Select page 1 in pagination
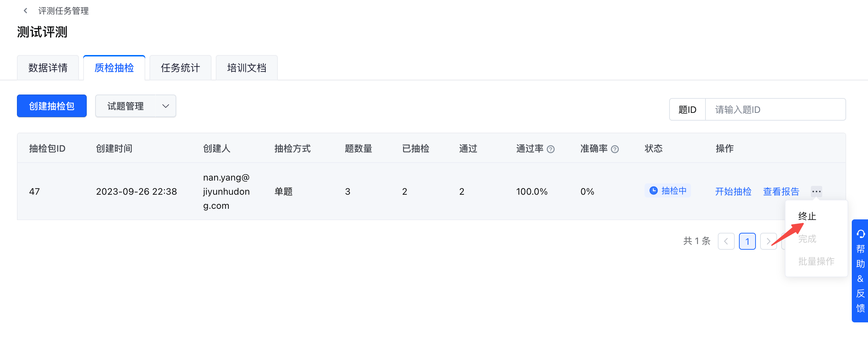The width and height of the screenshot is (868, 352). (x=747, y=241)
